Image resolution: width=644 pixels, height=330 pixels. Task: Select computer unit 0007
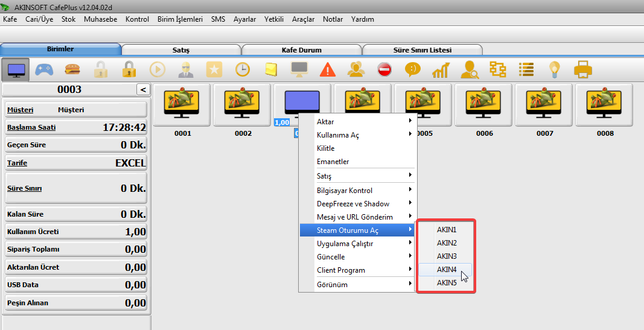(544, 104)
